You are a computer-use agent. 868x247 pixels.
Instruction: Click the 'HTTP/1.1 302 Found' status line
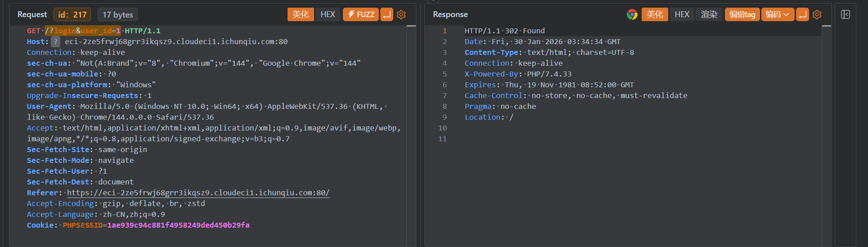pos(504,31)
